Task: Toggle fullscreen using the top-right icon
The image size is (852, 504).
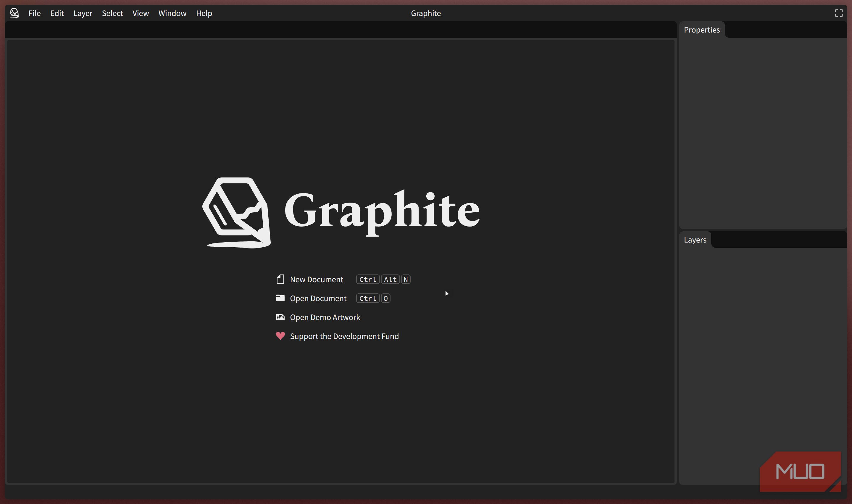Action: 839,13
